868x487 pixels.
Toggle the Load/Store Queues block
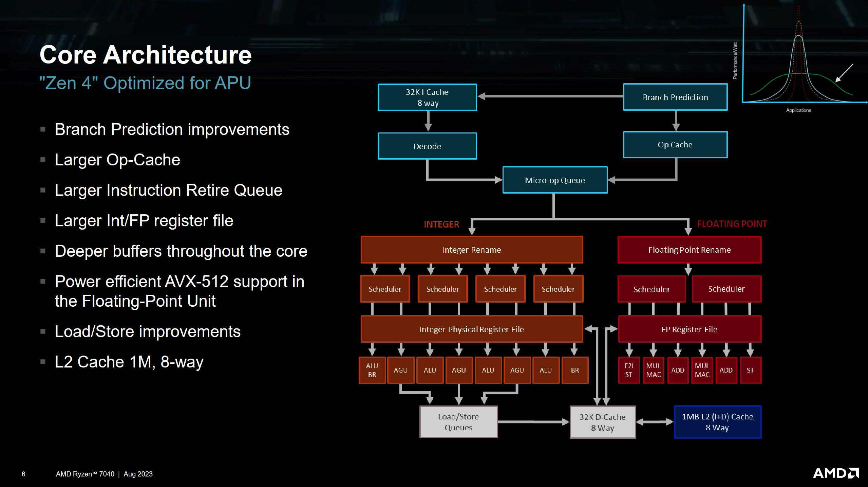458,422
